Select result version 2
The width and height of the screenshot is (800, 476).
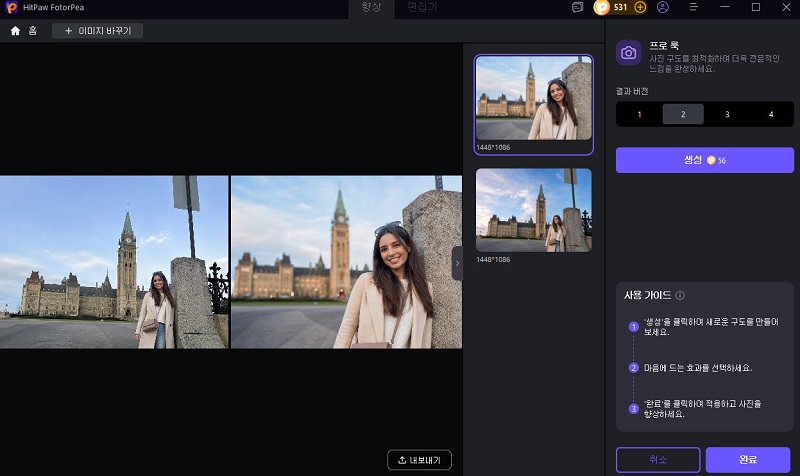(x=683, y=114)
